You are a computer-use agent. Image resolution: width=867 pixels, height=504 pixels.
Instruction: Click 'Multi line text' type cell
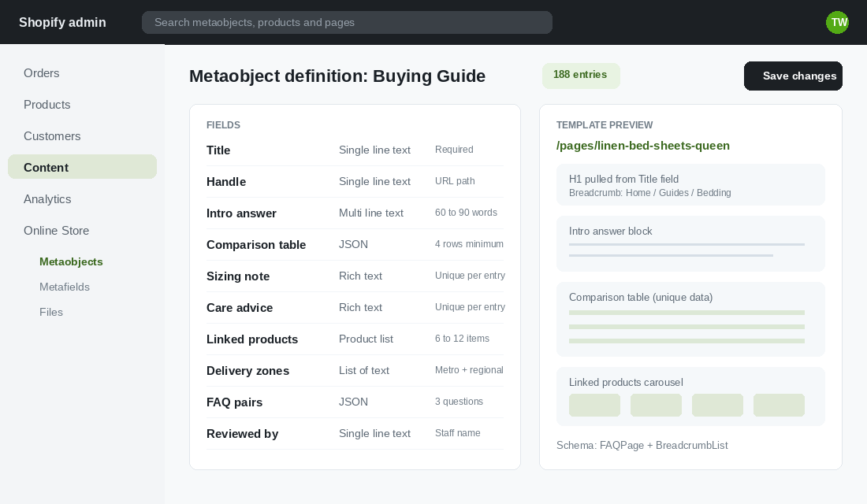click(x=371, y=213)
